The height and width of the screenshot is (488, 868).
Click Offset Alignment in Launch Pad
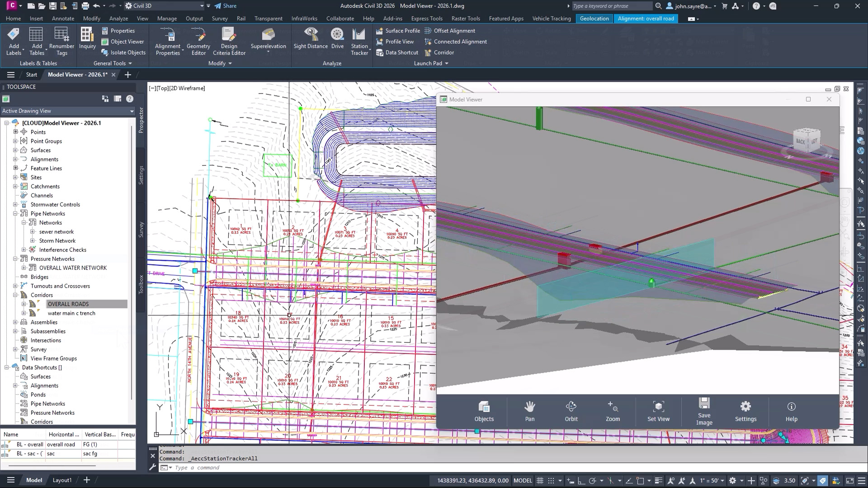tap(450, 31)
